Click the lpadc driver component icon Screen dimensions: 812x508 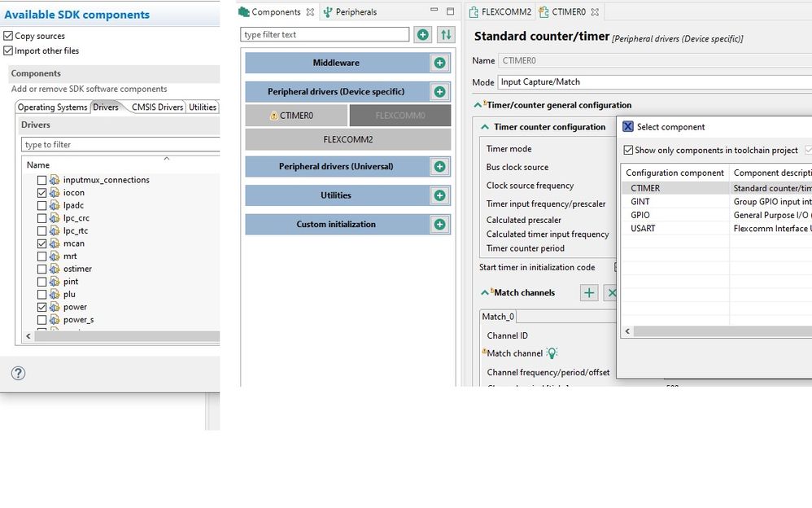coord(55,205)
